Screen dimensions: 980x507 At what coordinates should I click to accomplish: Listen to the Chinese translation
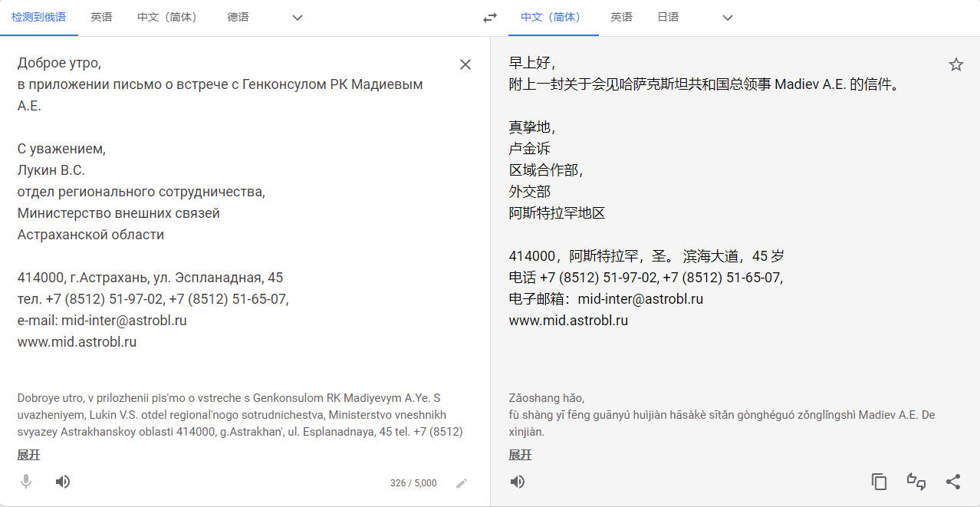click(518, 482)
